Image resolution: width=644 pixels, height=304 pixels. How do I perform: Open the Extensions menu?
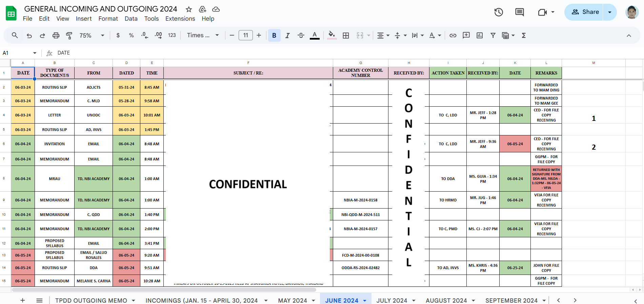point(180,19)
